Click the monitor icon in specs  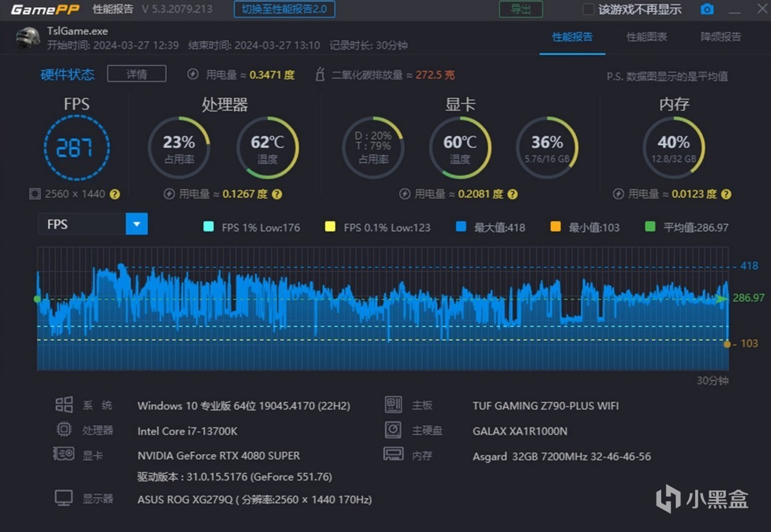point(64,498)
